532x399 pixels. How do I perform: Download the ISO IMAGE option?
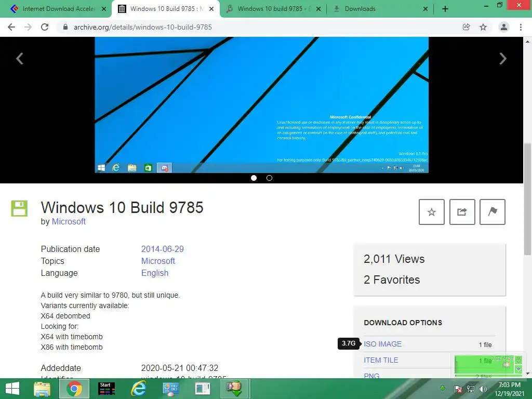383,344
